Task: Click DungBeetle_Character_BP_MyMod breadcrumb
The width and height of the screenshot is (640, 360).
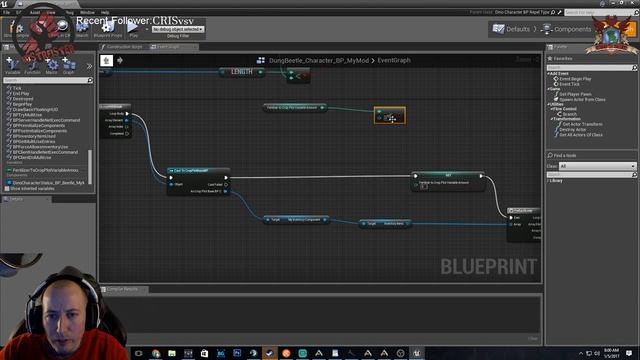Action: [319, 60]
